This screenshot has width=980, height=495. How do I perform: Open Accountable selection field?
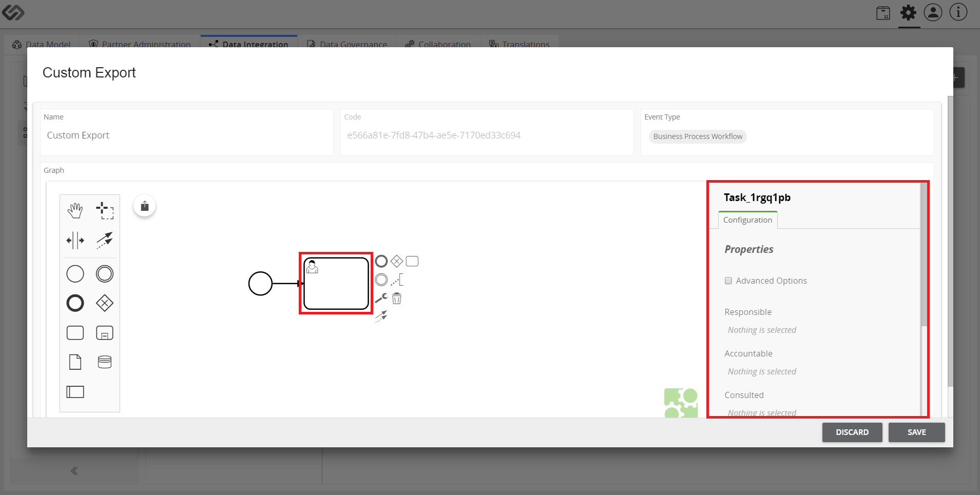[762, 371]
